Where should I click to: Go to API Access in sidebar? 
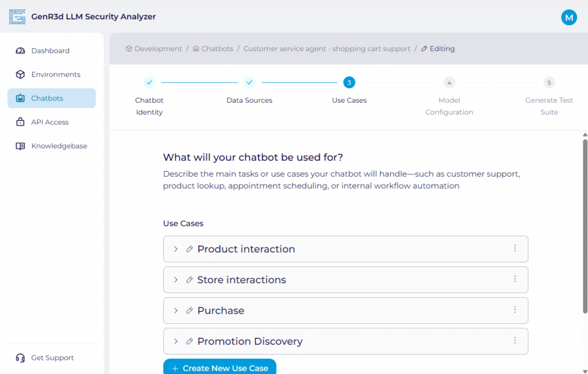pos(50,122)
